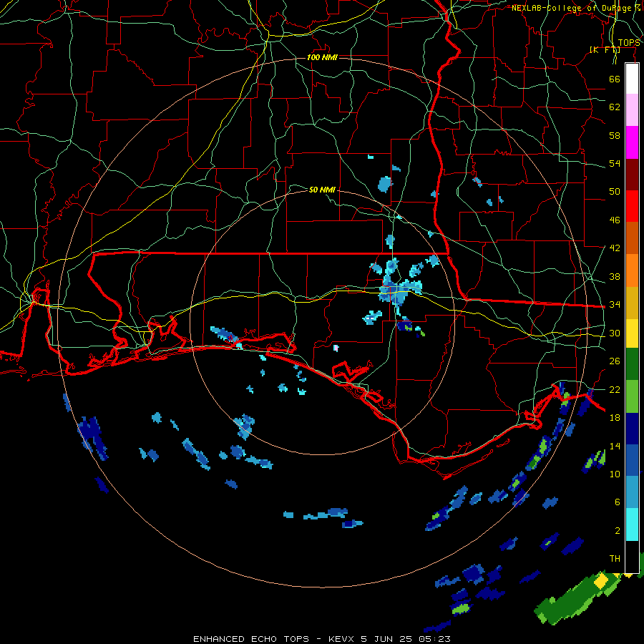Click the light pink swatch on the legend
Screen dimensions: 644x644
[632, 110]
